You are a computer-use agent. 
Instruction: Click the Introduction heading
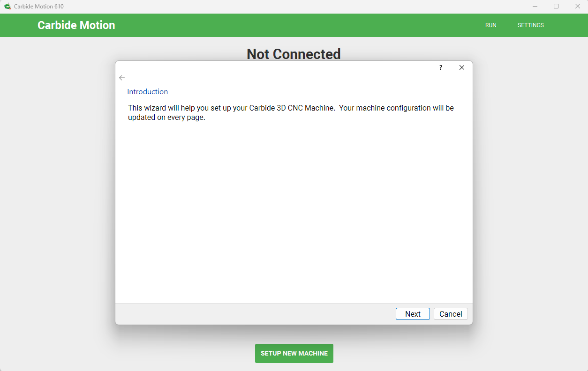tap(147, 91)
